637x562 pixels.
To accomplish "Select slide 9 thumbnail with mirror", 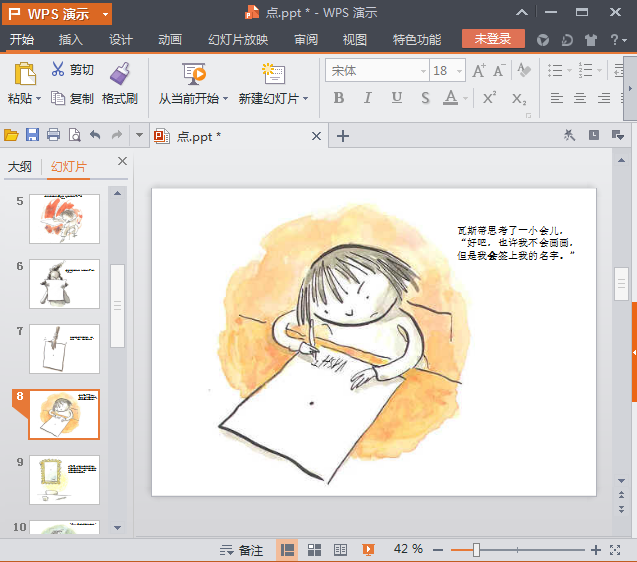I will point(64,480).
